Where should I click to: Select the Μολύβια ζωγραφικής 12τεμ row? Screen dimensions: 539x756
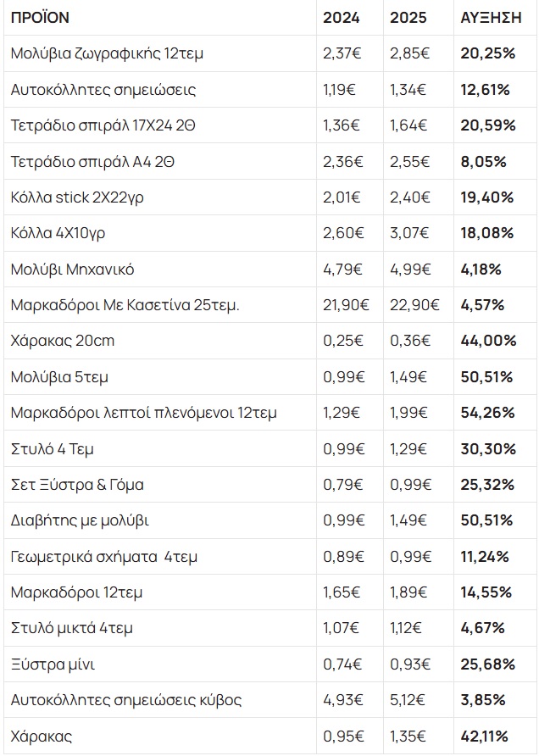270,53
